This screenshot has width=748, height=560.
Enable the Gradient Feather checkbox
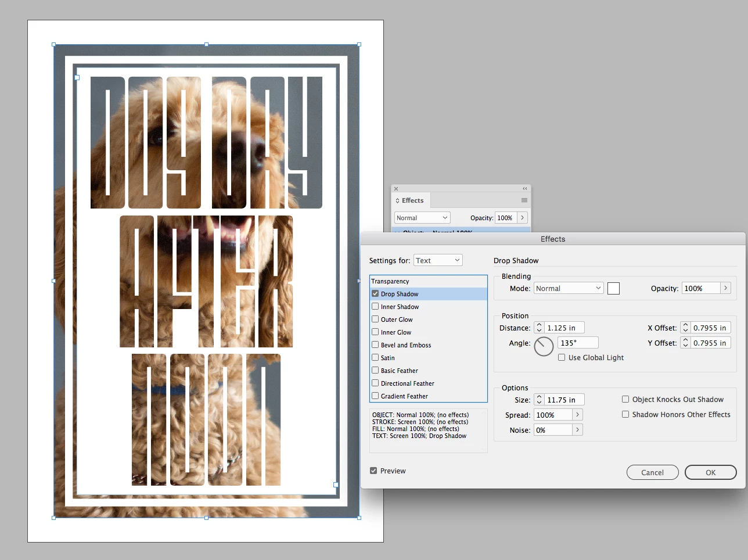(375, 396)
